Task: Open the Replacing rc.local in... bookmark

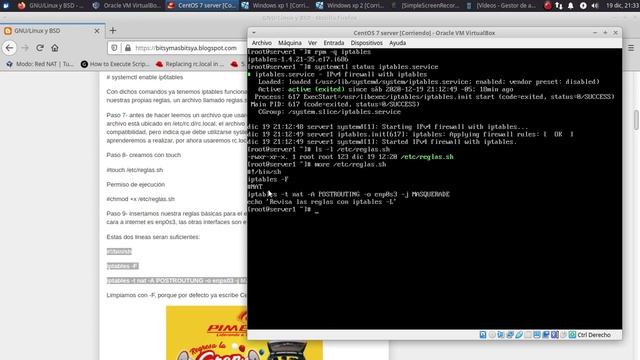Action: pyautogui.click(x=190, y=64)
